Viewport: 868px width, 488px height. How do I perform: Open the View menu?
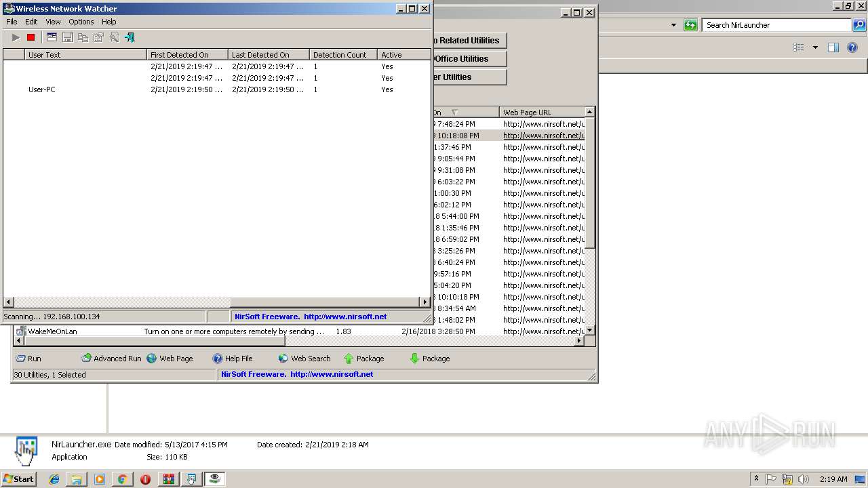53,22
